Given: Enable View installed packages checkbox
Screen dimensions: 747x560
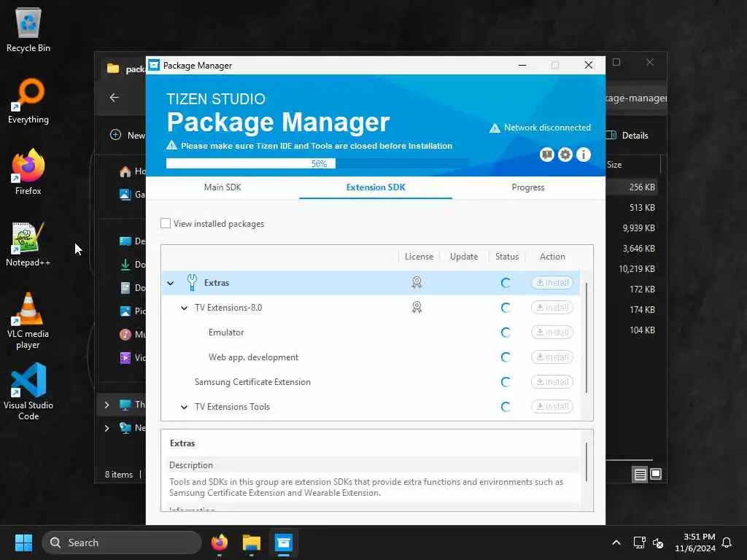Looking at the screenshot, I should pyautogui.click(x=166, y=223).
